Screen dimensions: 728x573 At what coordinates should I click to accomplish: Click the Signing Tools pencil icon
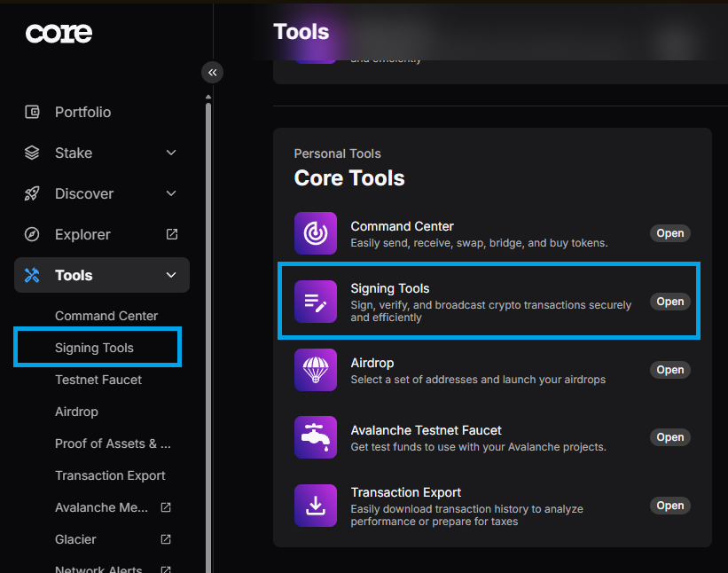[x=316, y=302]
